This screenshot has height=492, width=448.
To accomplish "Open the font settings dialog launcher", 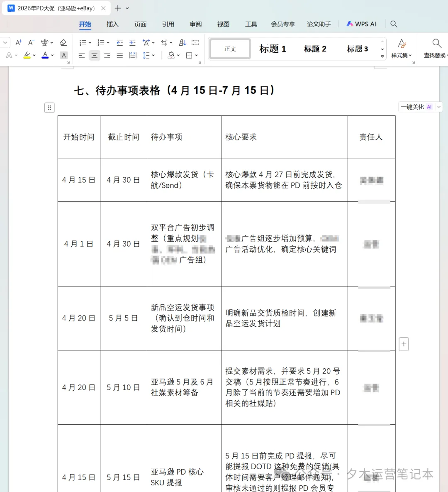I will (x=68, y=62).
